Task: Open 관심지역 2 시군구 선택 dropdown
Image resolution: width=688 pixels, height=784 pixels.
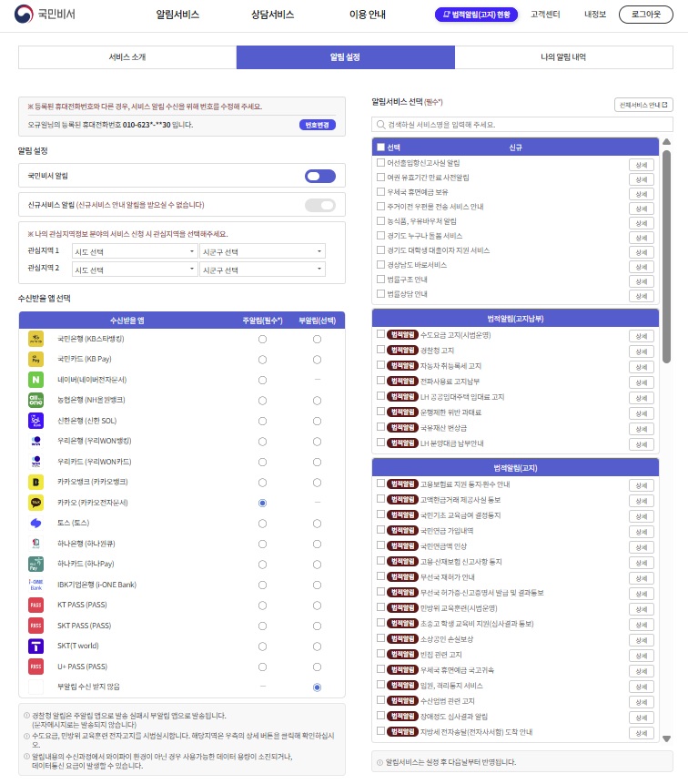Action: click(x=262, y=270)
